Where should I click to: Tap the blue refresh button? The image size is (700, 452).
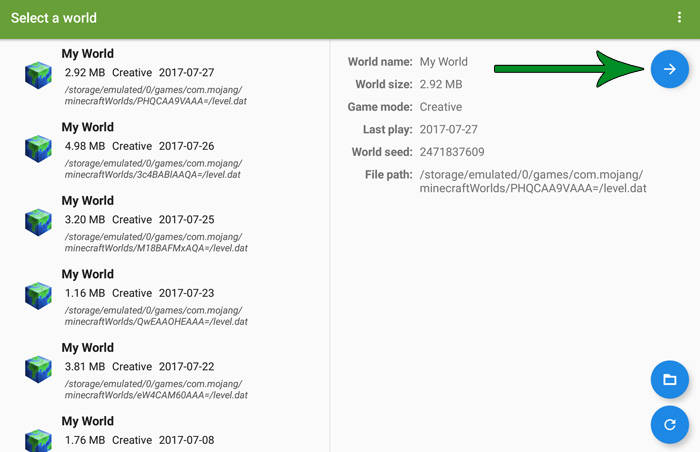(669, 424)
